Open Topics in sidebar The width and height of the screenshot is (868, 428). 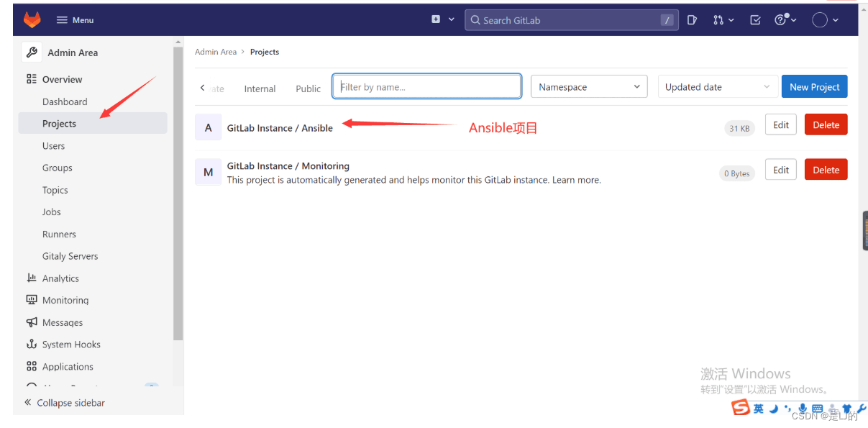(55, 190)
